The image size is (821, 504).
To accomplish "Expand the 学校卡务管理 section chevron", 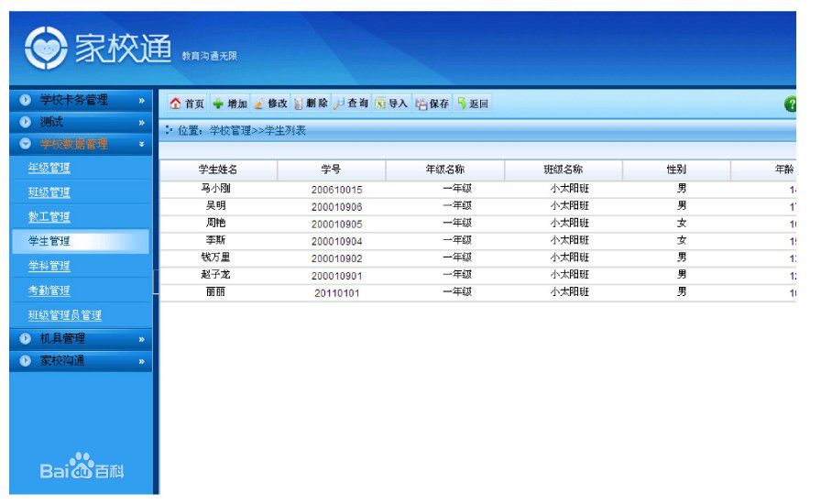I will coord(141,100).
